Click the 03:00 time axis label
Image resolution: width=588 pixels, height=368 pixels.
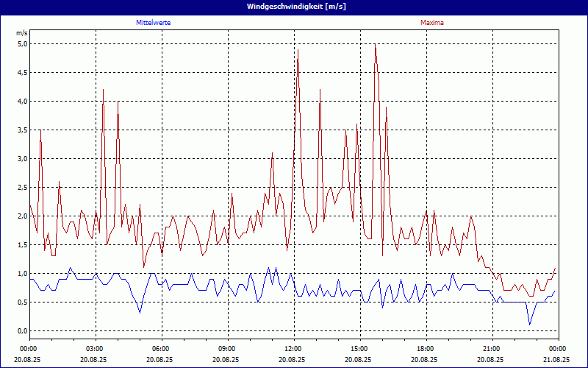[94, 348]
